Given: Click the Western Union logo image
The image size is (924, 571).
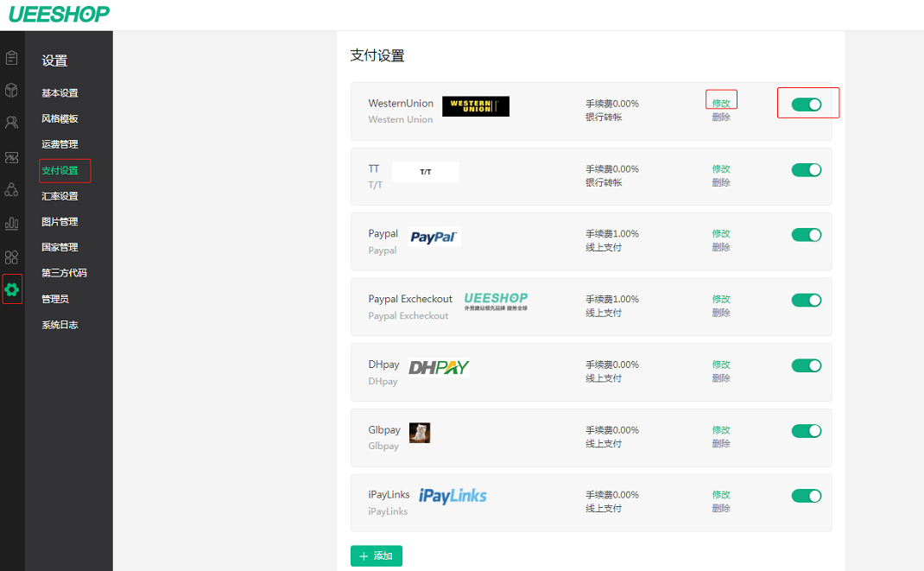Looking at the screenshot, I should [x=476, y=106].
